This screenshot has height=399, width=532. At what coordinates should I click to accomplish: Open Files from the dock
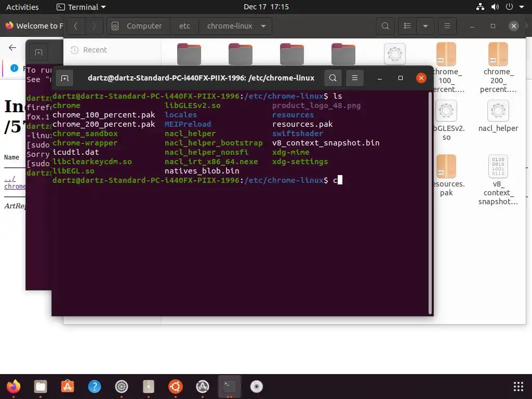(41, 387)
